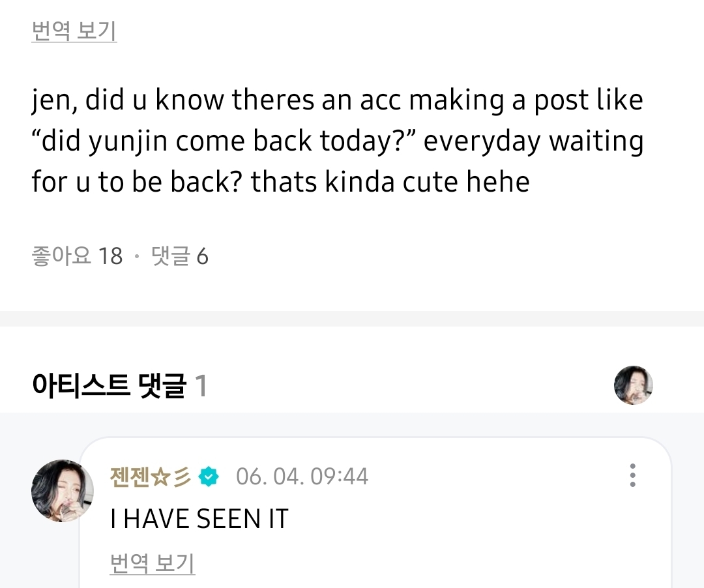Screen dimensions: 704x588
Task: Tap the small artist avatar in 아티스트 댓글 header
Action: tap(633, 385)
